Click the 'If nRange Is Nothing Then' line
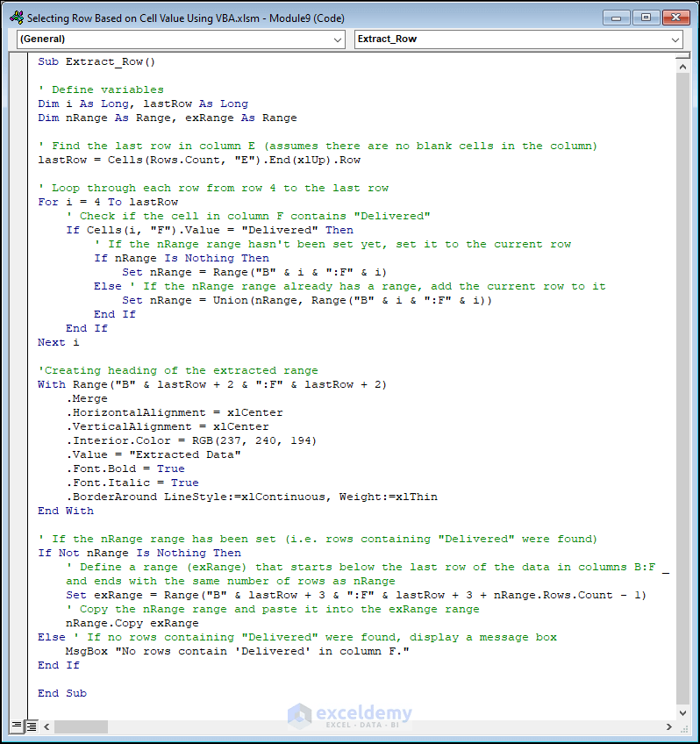Screen dimensions: 700x744 coord(182,258)
